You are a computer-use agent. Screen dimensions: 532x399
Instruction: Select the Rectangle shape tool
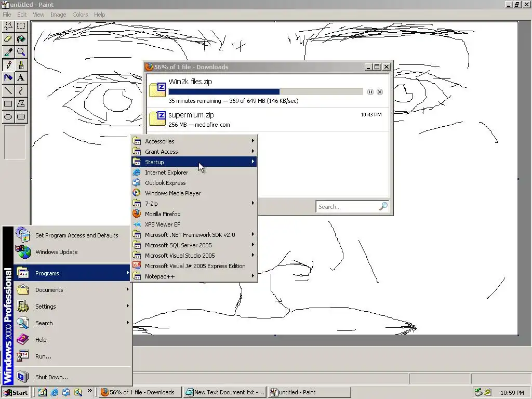click(x=8, y=104)
